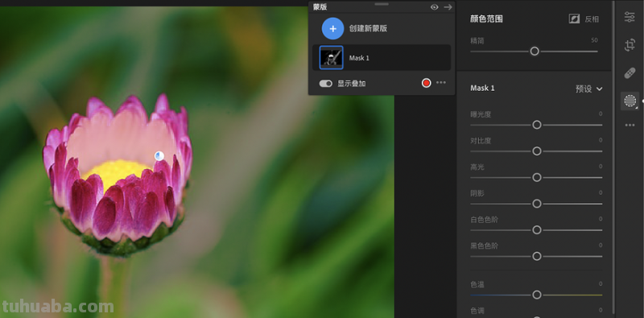Toggle the 显示叠加 overlay switch

tap(326, 84)
